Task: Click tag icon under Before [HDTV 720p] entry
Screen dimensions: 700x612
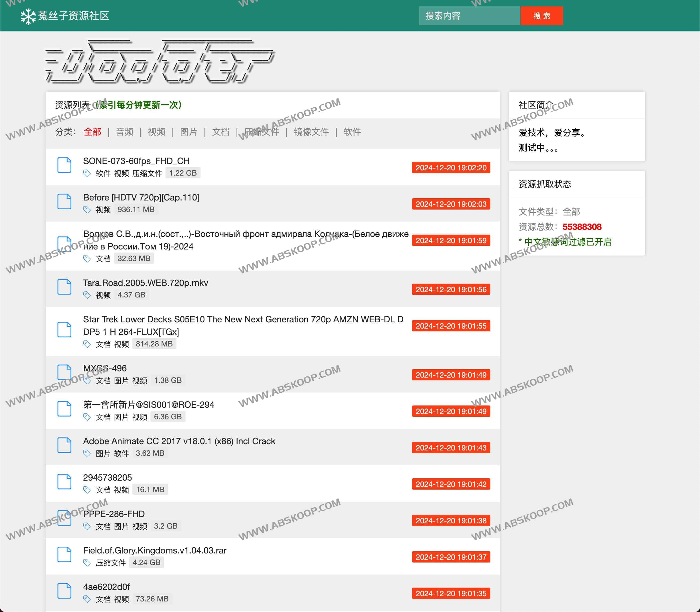Action: coord(87,210)
